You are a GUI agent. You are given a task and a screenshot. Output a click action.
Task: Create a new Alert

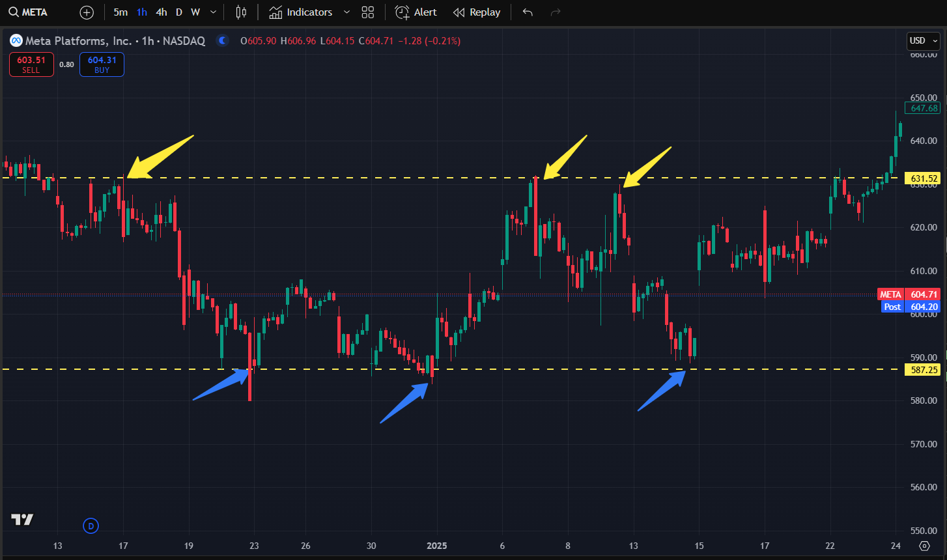tap(416, 12)
